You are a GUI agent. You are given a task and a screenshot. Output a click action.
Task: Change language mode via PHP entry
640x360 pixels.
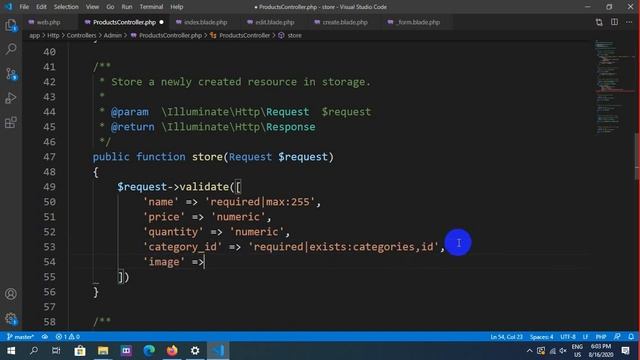tap(601, 337)
